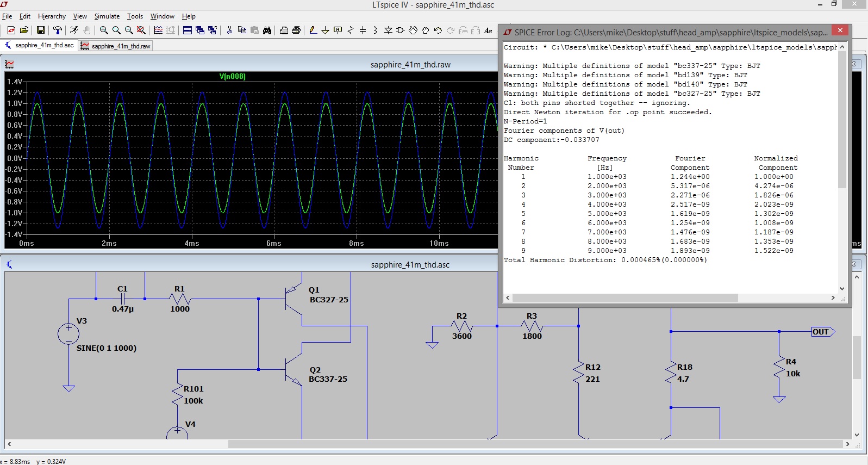Click the SINE(0 1 1000) source text

click(x=107, y=348)
